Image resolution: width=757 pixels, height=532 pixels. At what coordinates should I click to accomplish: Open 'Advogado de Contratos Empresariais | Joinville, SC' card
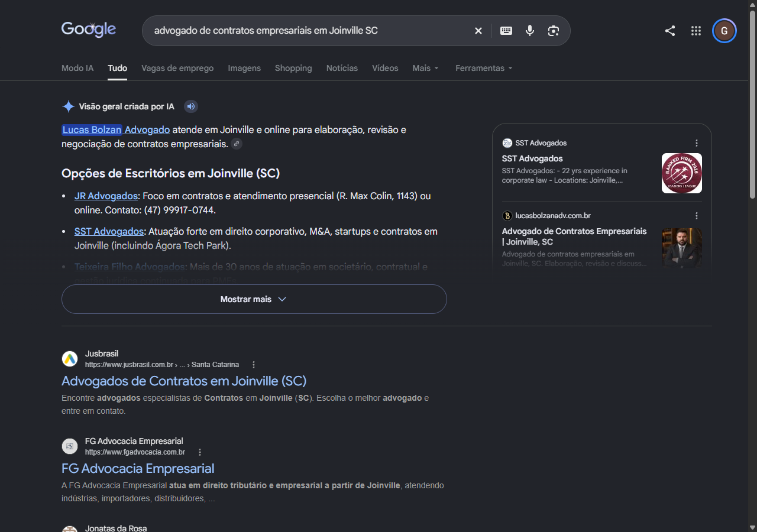point(574,236)
